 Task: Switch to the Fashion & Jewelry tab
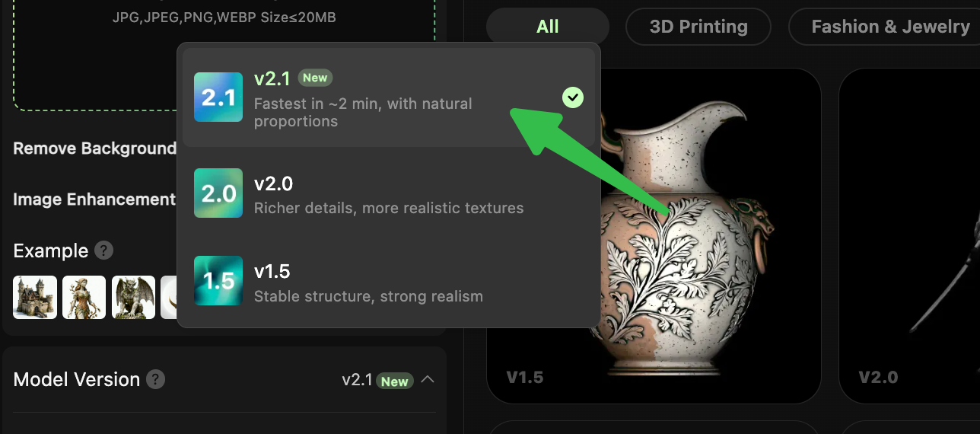pyautogui.click(x=885, y=27)
